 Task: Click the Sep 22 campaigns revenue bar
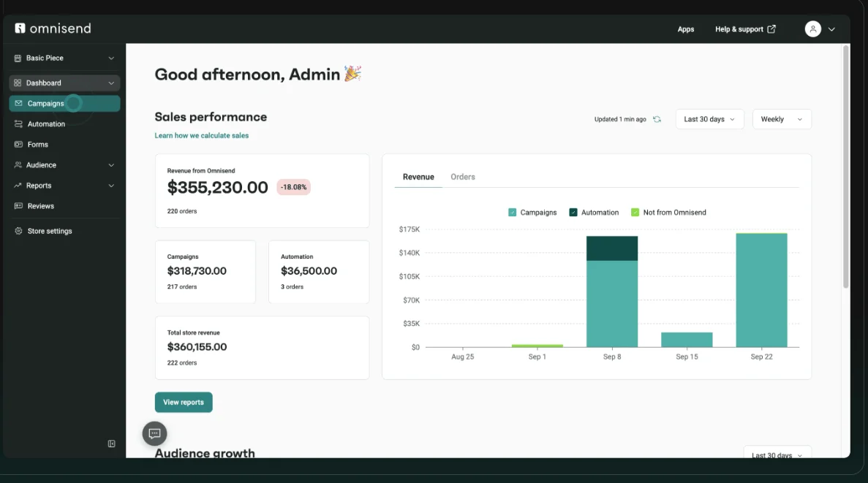[761, 291]
